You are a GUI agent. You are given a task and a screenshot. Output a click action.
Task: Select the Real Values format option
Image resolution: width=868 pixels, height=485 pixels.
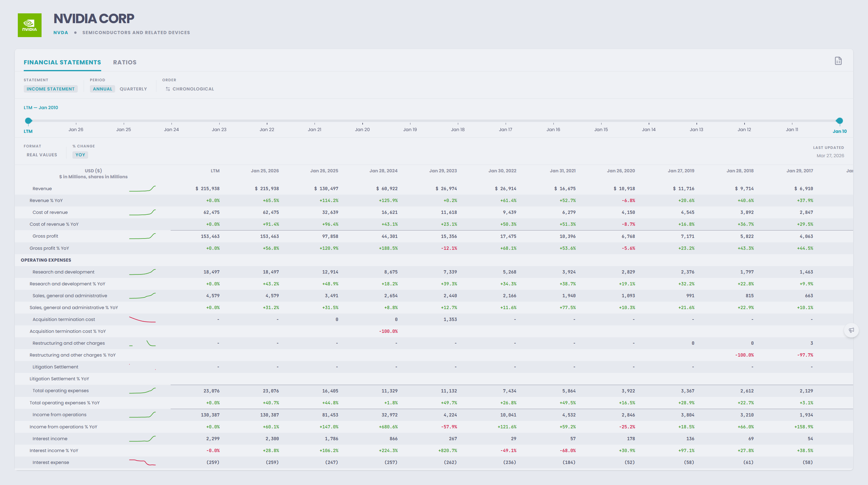42,155
